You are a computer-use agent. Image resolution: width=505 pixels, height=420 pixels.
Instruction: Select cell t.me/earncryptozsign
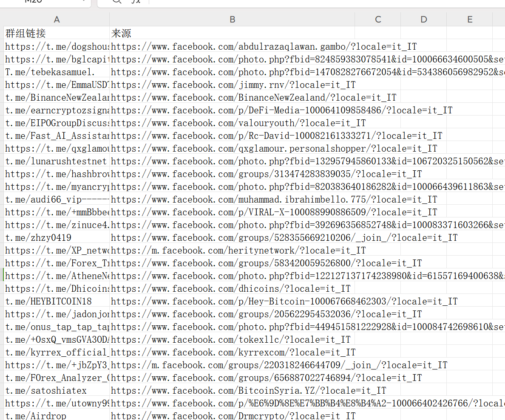coord(57,110)
